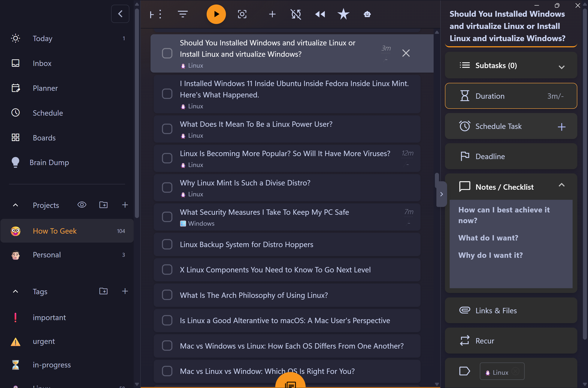Click the Duration hourglass icon
The image size is (588, 388).
tap(464, 96)
